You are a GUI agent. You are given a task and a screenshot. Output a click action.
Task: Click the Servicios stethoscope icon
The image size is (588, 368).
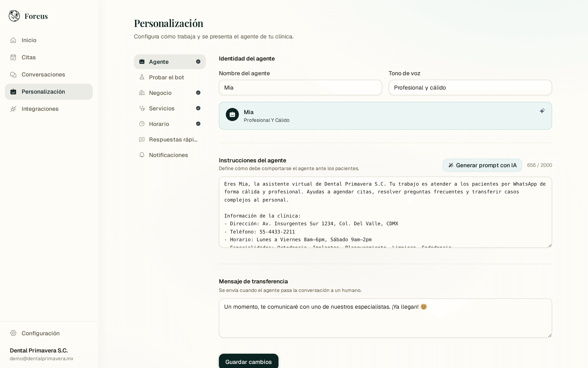click(142, 108)
